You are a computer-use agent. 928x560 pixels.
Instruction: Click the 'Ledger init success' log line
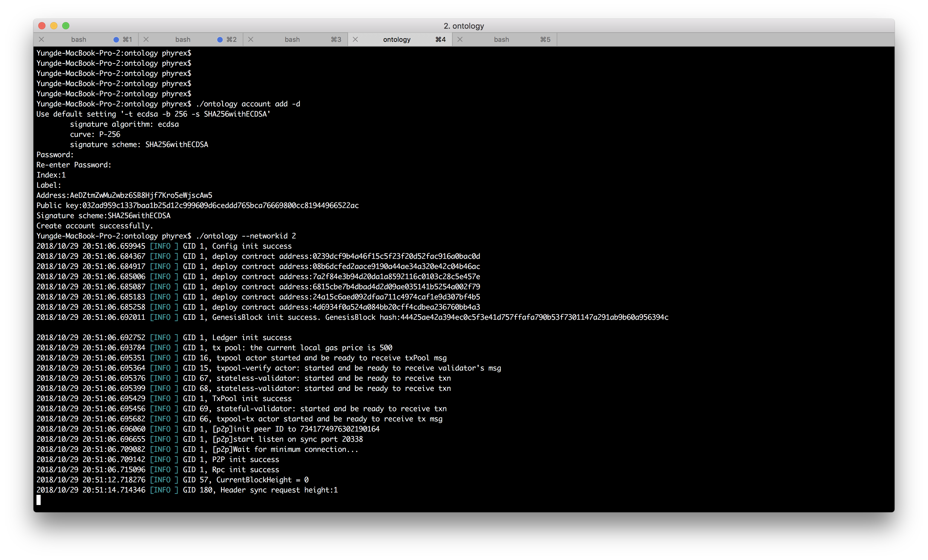click(x=164, y=338)
